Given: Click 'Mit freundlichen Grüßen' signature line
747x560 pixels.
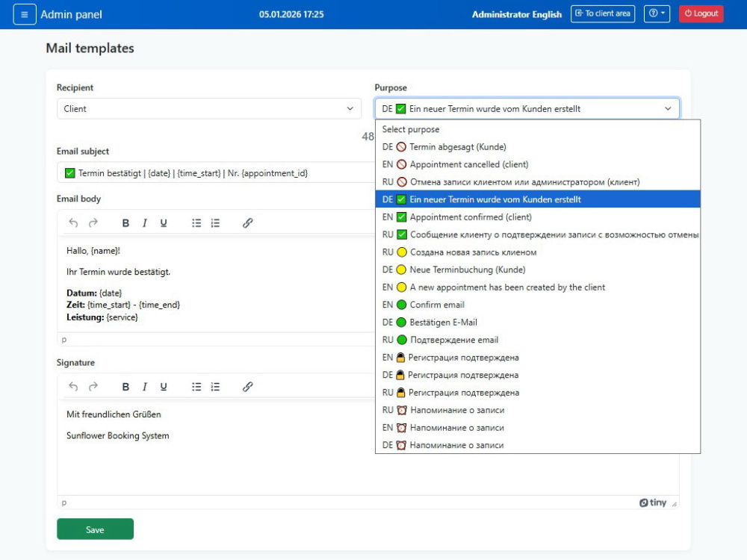Looking at the screenshot, I should 114,414.
